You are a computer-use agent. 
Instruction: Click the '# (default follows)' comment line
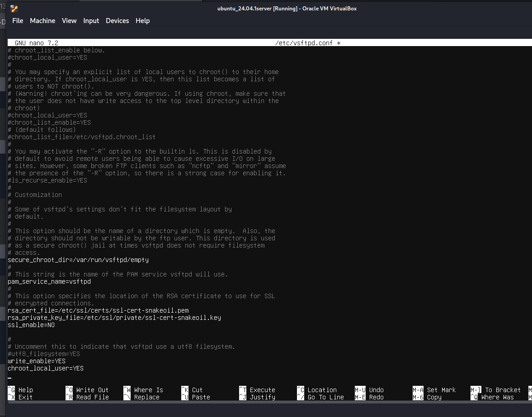tap(42, 130)
